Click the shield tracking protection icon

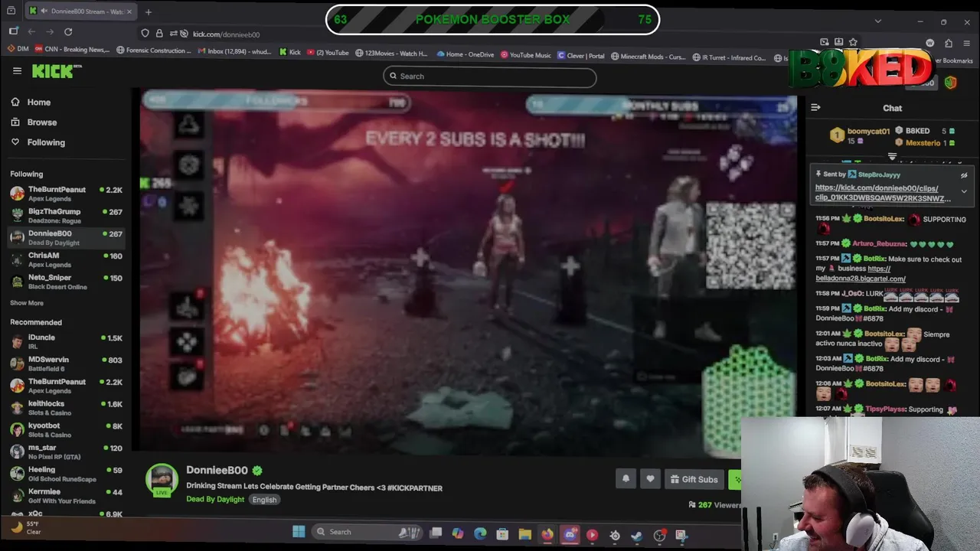[x=145, y=34]
